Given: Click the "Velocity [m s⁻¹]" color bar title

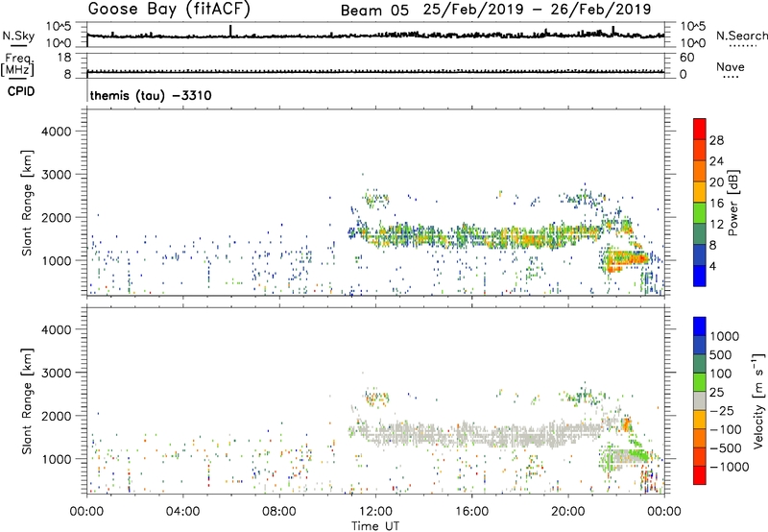Looking at the screenshot, I should click(x=758, y=400).
